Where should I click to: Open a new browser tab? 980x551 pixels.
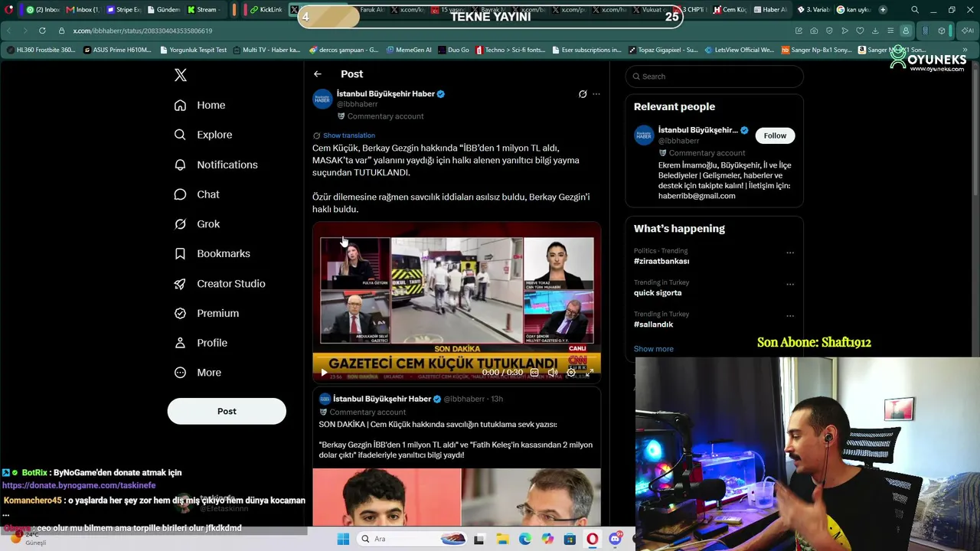883,10
